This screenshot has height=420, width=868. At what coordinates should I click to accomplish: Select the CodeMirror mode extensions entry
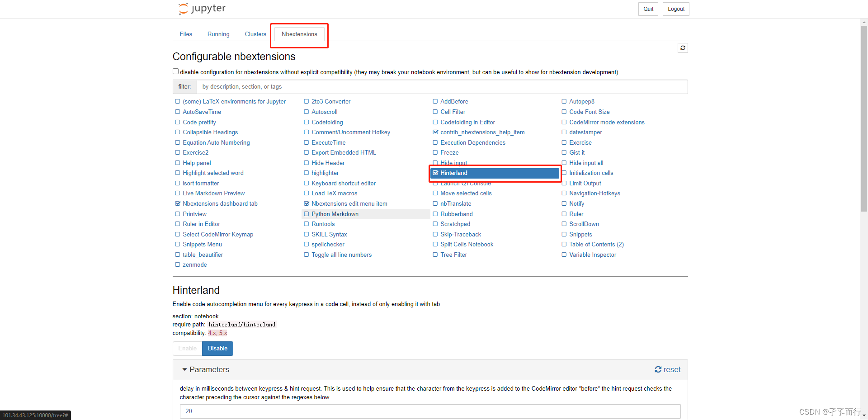pos(607,123)
